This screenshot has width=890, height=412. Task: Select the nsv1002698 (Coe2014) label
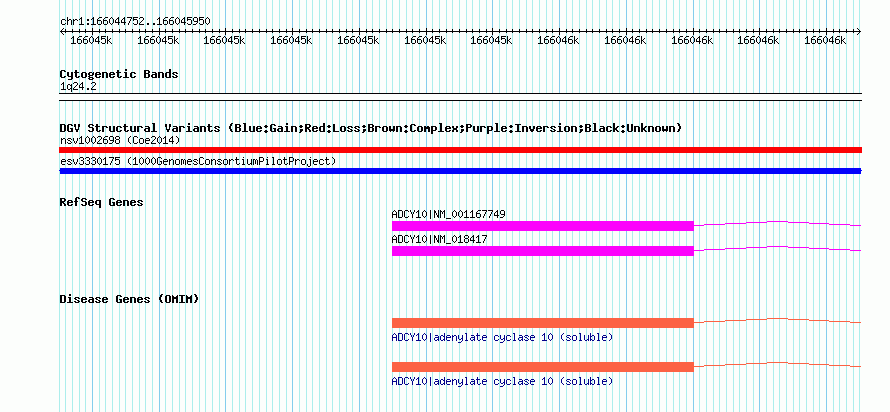(x=120, y=140)
